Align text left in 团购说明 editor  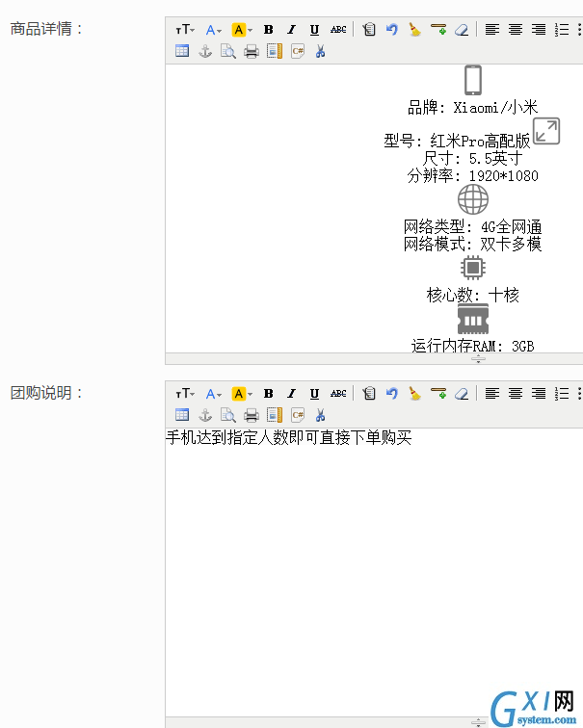pyautogui.click(x=492, y=394)
